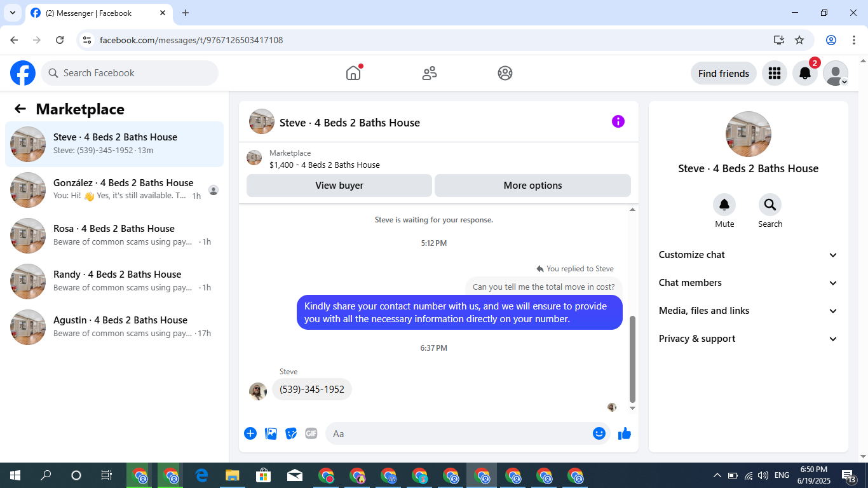Open Steve's 4 Beds 2 Baths conversation

click(x=114, y=144)
